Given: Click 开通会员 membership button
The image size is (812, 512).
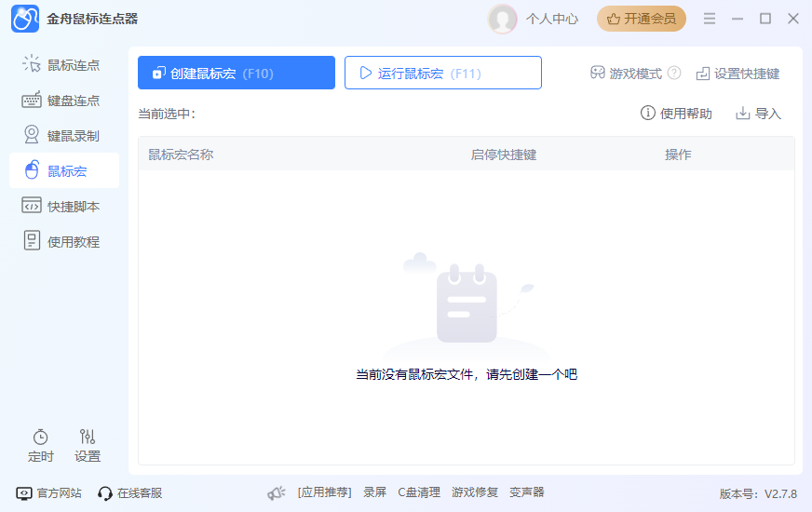Looking at the screenshot, I should click(641, 19).
